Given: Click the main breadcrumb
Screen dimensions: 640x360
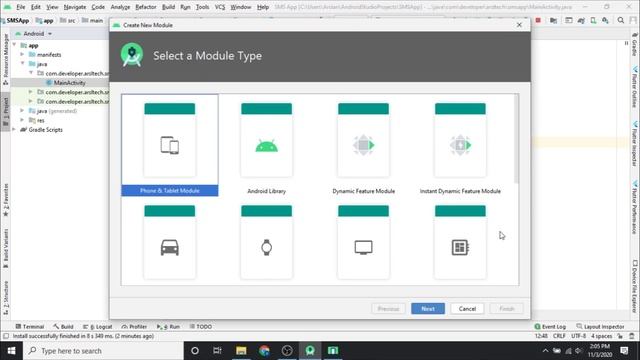Looking at the screenshot, I should tap(93, 20).
